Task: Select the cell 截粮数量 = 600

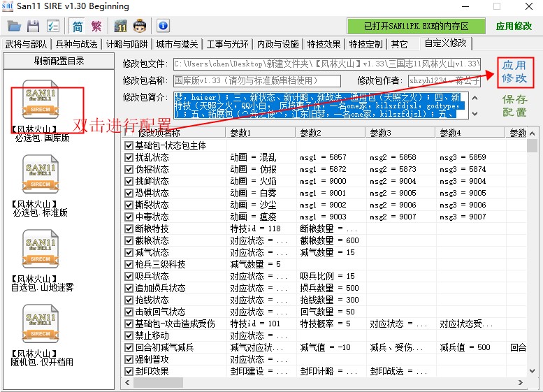Action: point(329,240)
